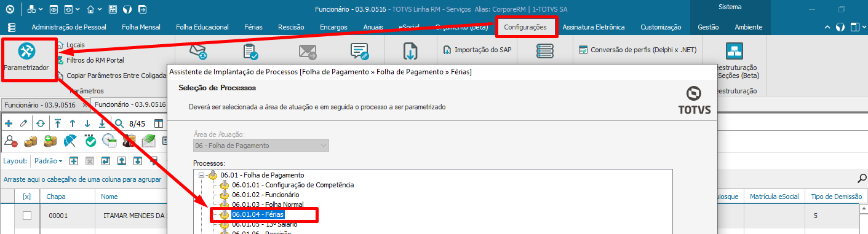Screen dimensions: 868x234
Task: Open the Ambiente tab
Action: [x=748, y=27]
